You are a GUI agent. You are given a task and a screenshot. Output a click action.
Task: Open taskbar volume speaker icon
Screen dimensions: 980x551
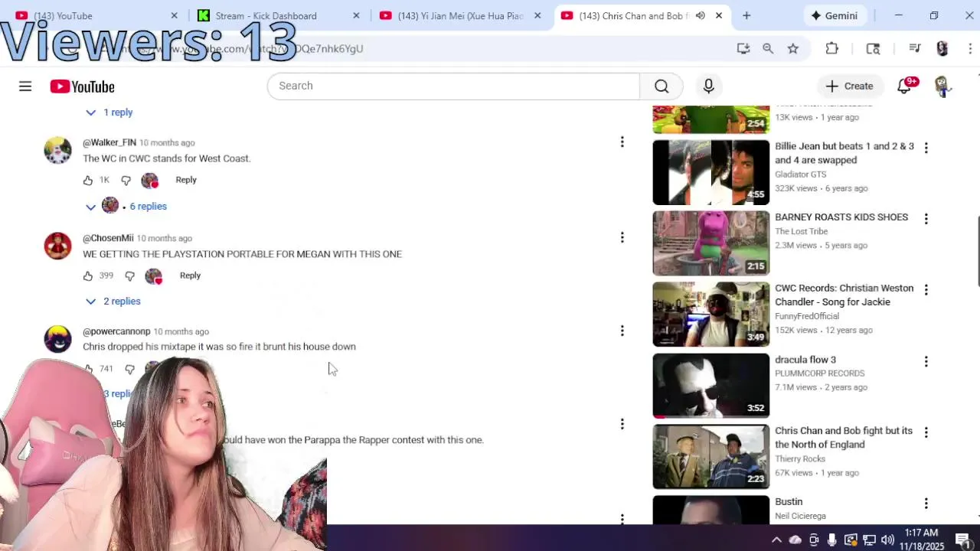(x=887, y=540)
